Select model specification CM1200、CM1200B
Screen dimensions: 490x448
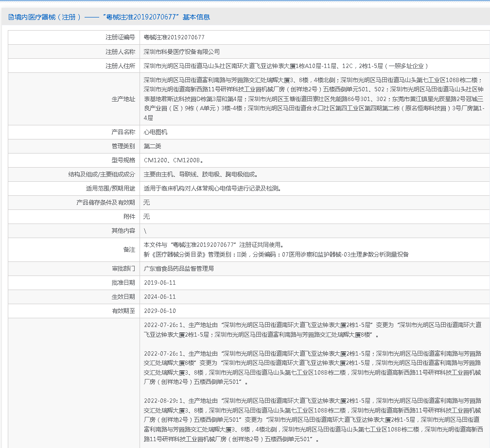[173, 160]
